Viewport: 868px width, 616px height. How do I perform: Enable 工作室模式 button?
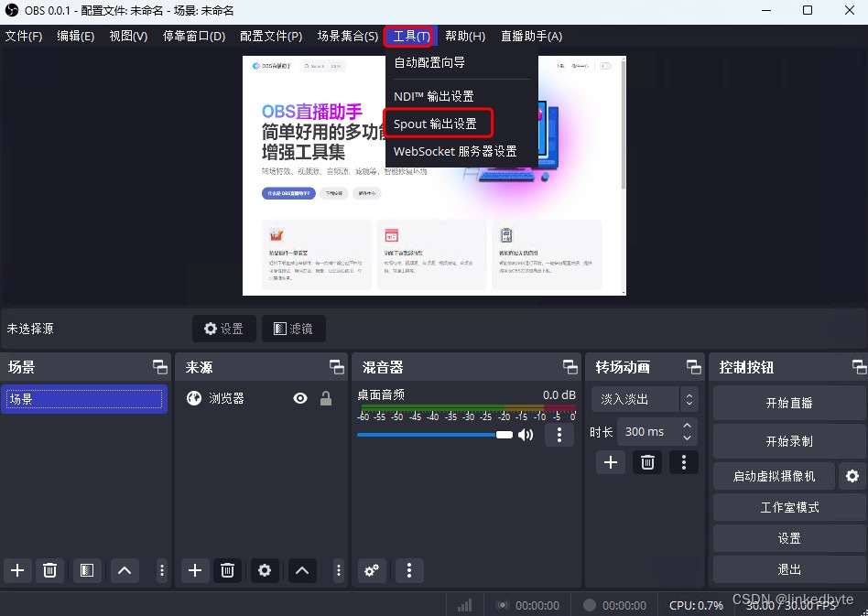pos(789,507)
